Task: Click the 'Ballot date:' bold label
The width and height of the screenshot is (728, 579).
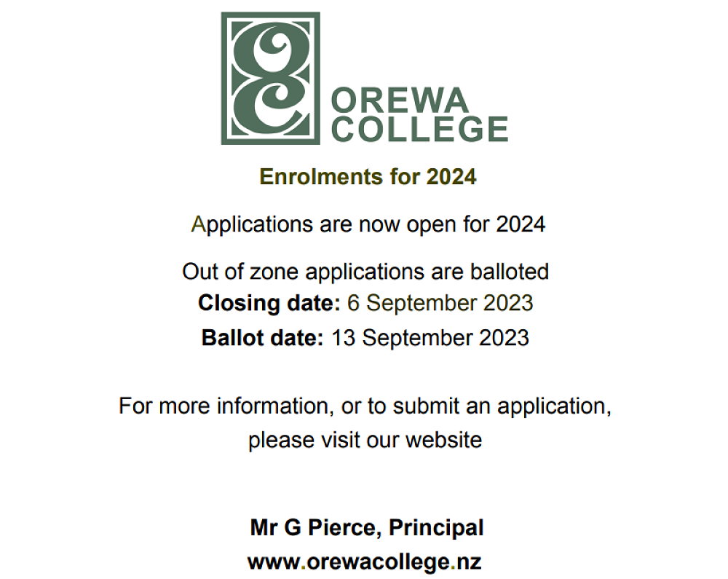Action: pyautogui.click(x=262, y=338)
